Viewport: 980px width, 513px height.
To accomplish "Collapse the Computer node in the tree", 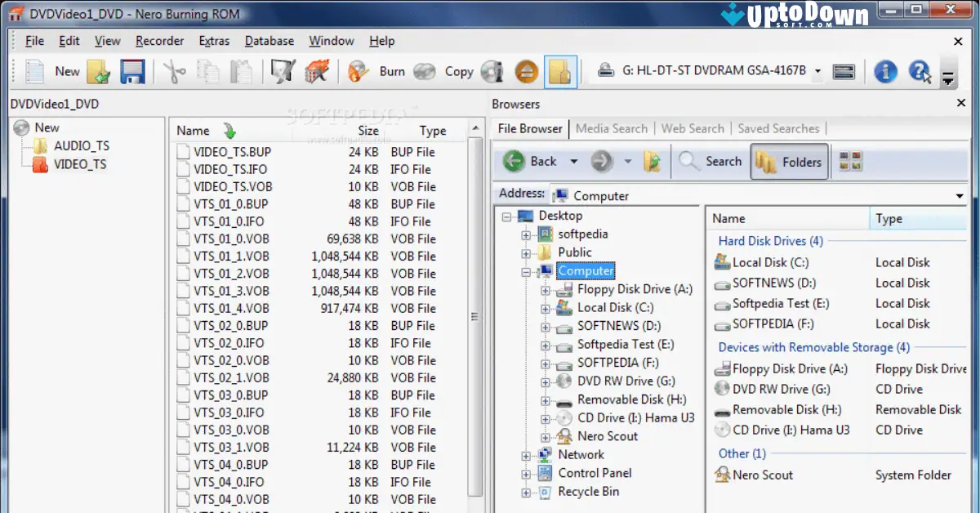I will [x=525, y=270].
